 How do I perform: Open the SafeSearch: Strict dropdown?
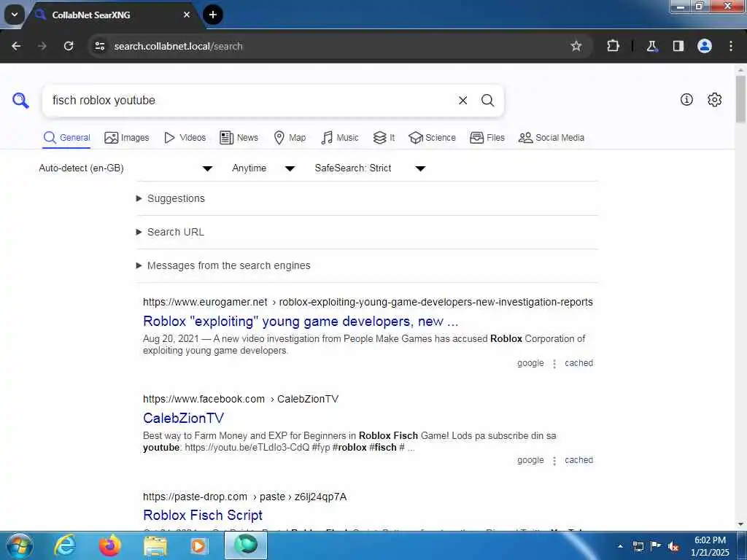click(370, 168)
